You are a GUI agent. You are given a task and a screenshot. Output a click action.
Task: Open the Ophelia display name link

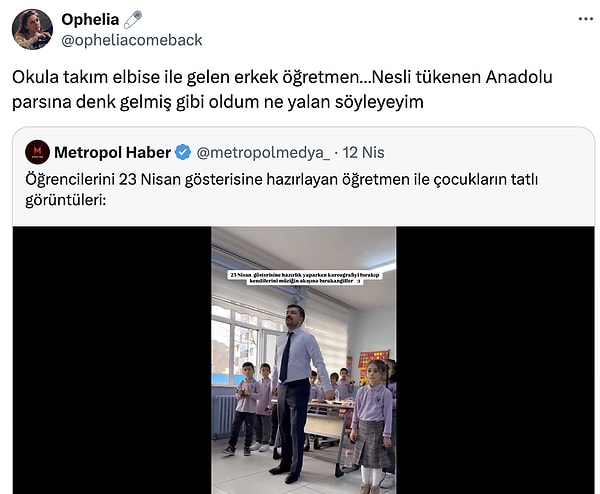90,20
